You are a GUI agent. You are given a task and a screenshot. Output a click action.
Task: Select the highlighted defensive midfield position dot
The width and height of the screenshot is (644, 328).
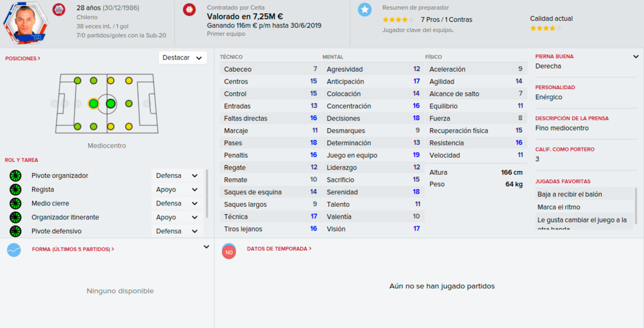(93, 104)
